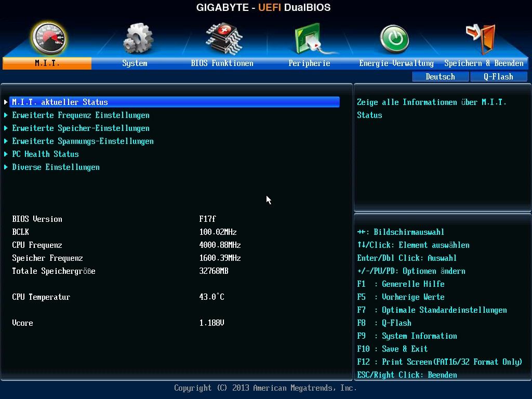Expand arrow beside M.I.T. aktueller Status
Screen dimensions: 532x399
point(6,102)
